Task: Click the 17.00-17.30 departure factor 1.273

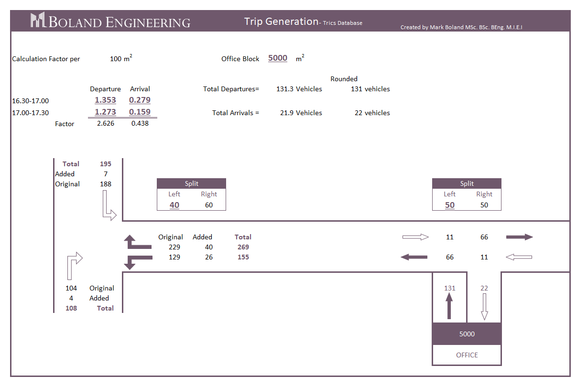Action: click(x=105, y=112)
